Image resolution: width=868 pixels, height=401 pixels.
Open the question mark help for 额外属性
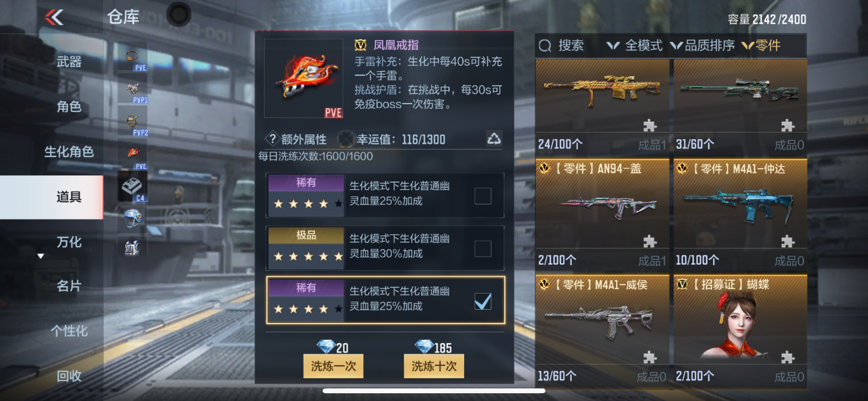click(273, 139)
